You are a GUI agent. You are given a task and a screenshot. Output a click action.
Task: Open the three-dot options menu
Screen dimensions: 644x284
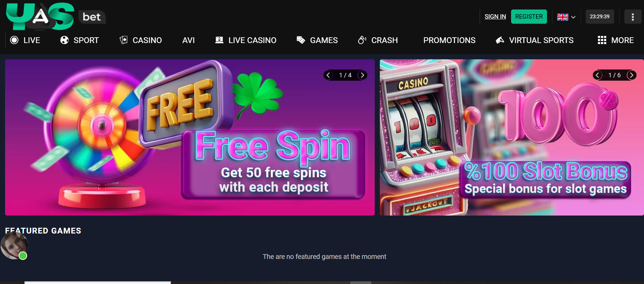coord(632,17)
